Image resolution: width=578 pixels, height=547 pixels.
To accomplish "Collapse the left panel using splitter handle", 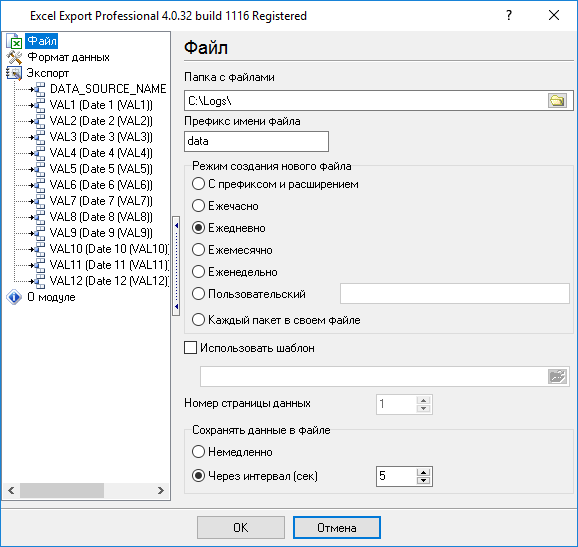I will click(x=176, y=266).
